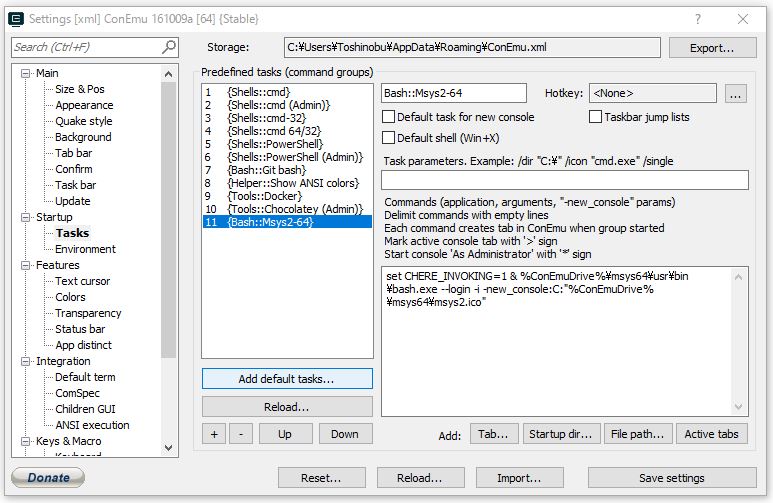Viewport: 773px width, 503px height.
Task: Check Default shell (Win+X) option
Action: click(x=388, y=138)
